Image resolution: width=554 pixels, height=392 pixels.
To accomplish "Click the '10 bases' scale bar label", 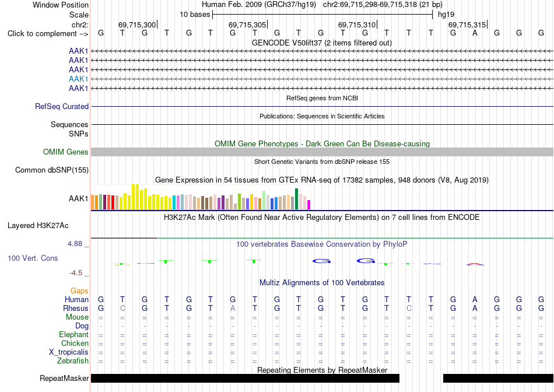I will tap(195, 15).
